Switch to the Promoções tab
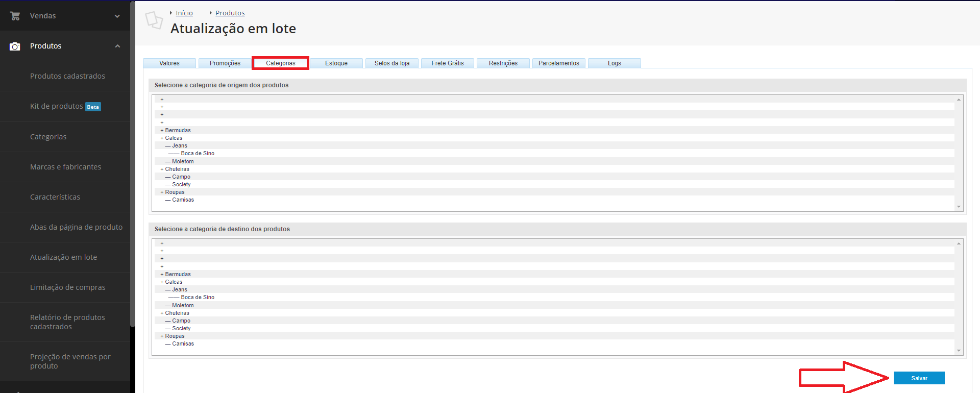The image size is (980, 393). click(x=225, y=63)
